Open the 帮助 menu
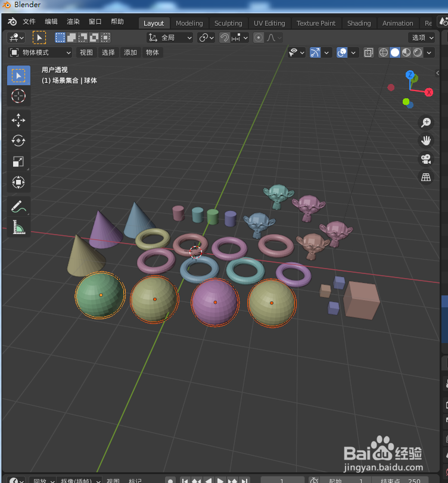The width and height of the screenshot is (448, 483). coord(117,21)
